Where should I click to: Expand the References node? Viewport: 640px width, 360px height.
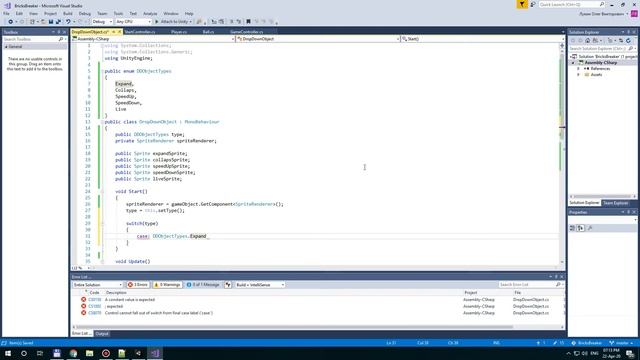pos(578,69)
